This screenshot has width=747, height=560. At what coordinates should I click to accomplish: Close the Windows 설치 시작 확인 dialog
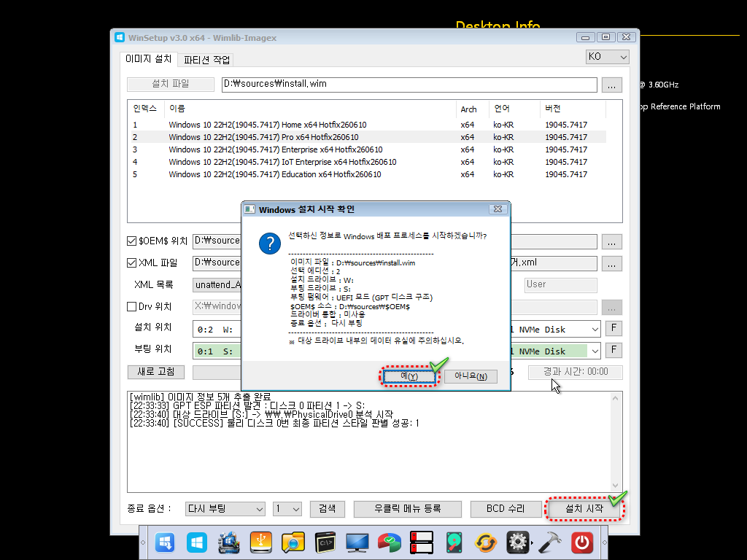(x=498, y=209)
